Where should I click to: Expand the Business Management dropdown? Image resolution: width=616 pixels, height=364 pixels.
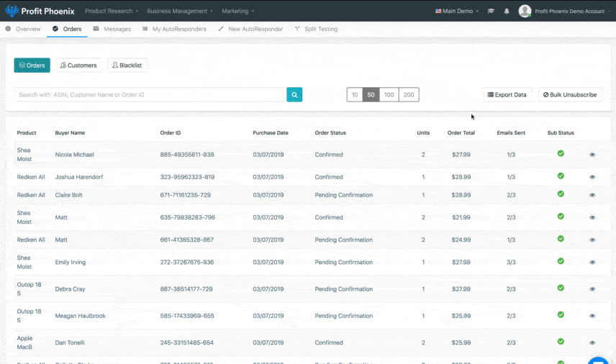[180, 12]
